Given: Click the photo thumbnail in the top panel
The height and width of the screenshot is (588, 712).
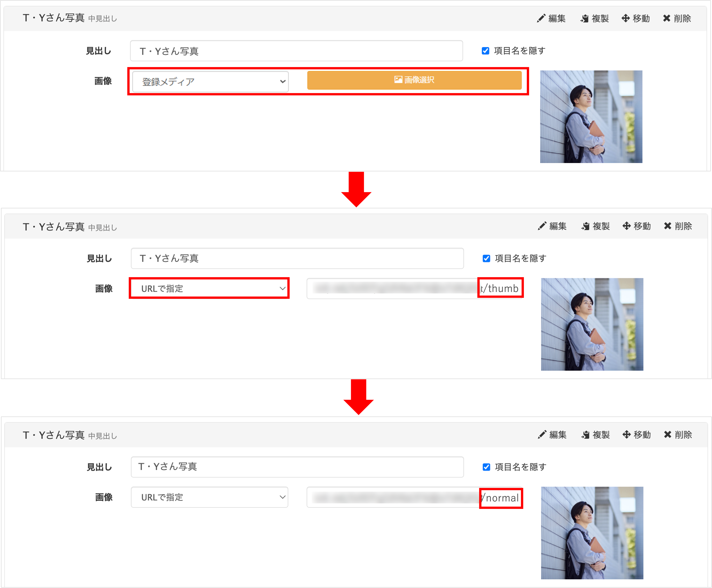Looking at the screenshot, I should pyautogui.click(x=591, y=117).
